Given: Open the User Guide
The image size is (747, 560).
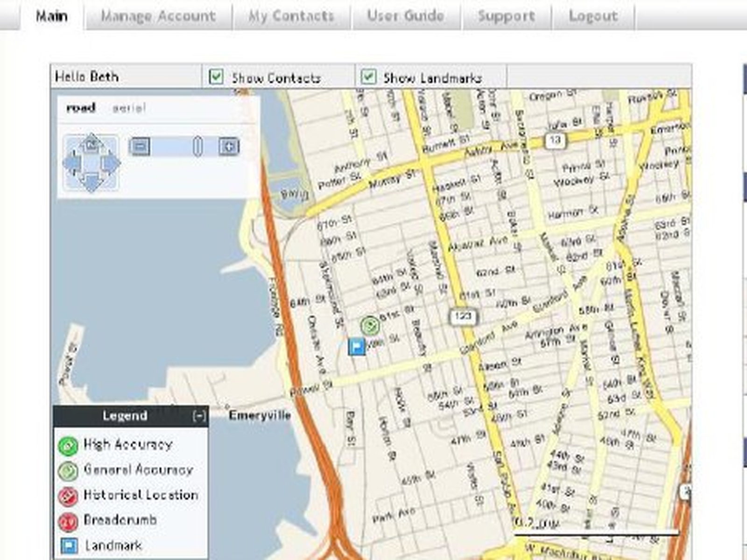Looking at the screenshot, I should 405,15.
